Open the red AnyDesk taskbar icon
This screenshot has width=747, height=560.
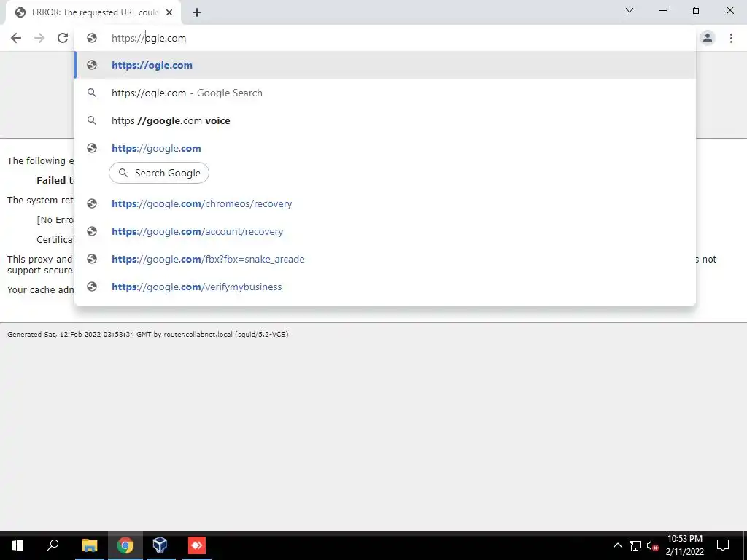[196, 545]
